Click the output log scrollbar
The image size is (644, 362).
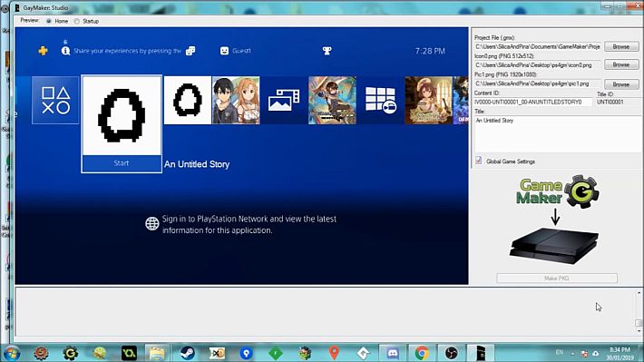[639, 312]
